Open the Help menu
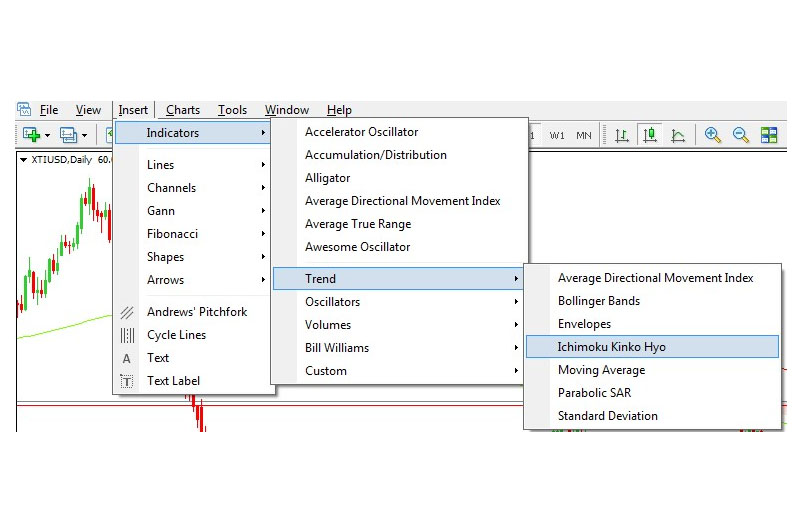 tap(339, 110)
